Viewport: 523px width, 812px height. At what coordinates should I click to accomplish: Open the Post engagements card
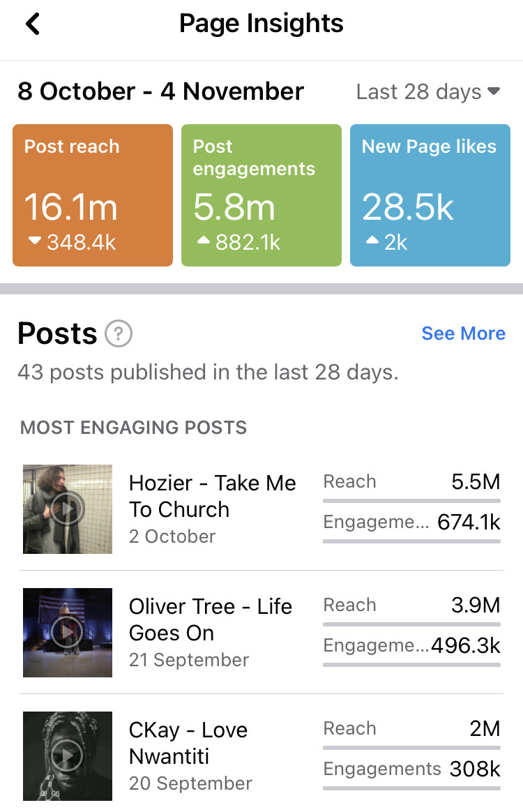(x=261, y=195)
